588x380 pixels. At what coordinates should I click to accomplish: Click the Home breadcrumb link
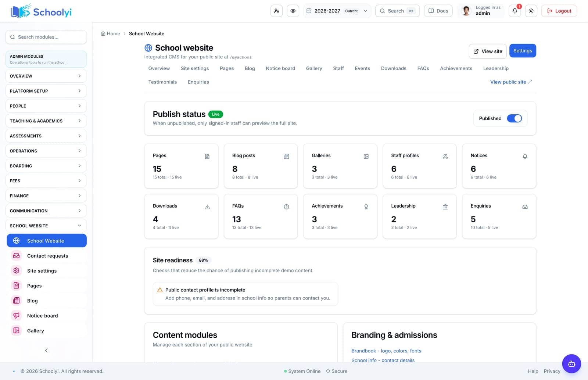click(x=111, y=33)
